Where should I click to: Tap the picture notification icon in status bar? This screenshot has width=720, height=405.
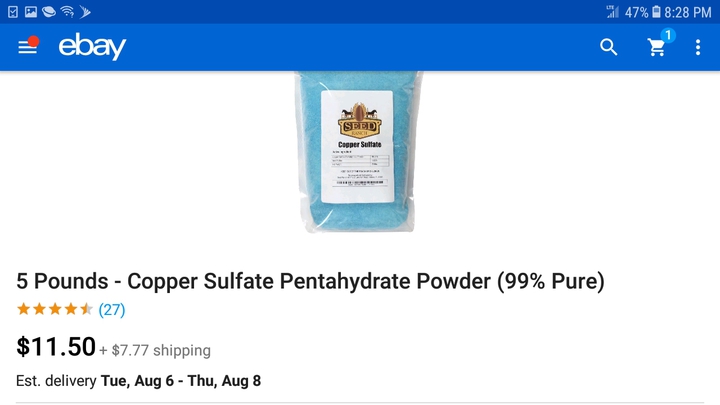point(31,11)
